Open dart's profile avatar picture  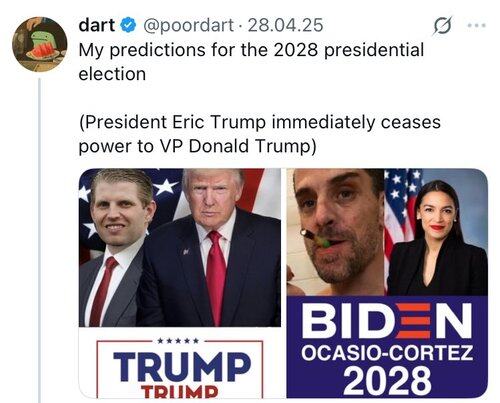point(39,44)
